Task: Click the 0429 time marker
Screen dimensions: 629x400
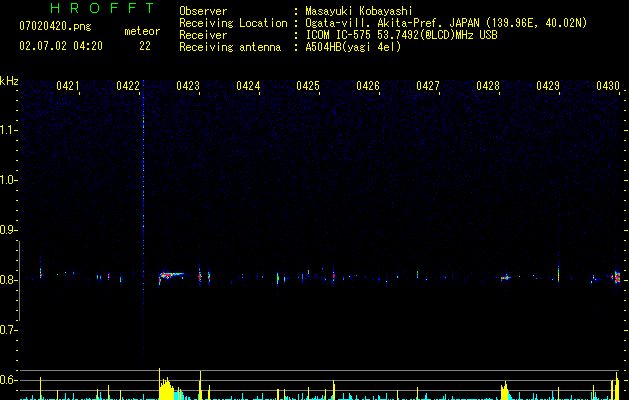Action: 548,86
